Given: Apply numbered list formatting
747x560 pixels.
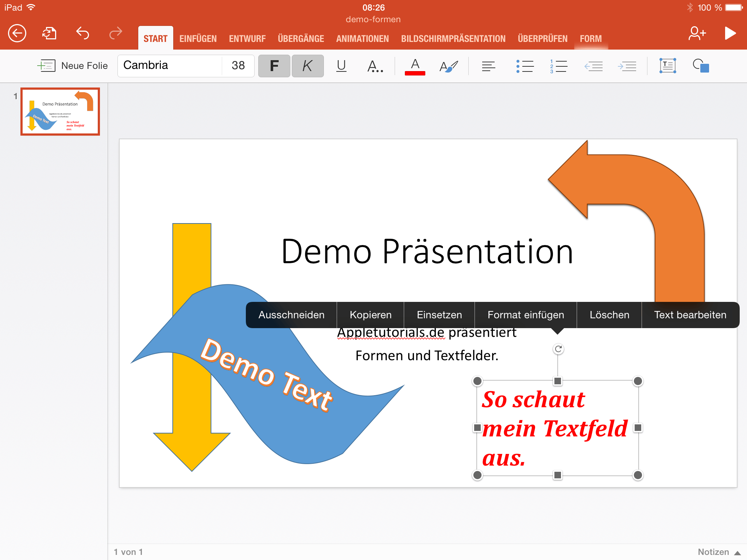Looking at the screenshot, I should tap(558, 66).
